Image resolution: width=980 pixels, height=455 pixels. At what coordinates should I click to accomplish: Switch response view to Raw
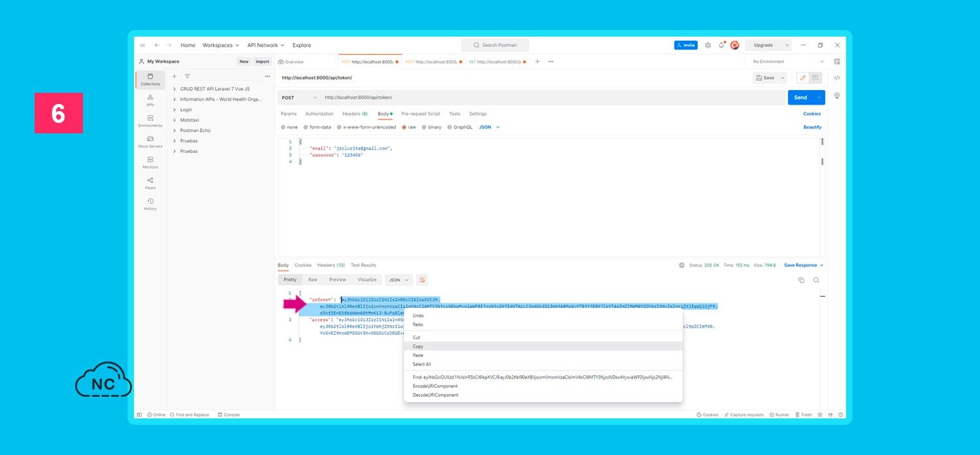click(x=313, y=280)
